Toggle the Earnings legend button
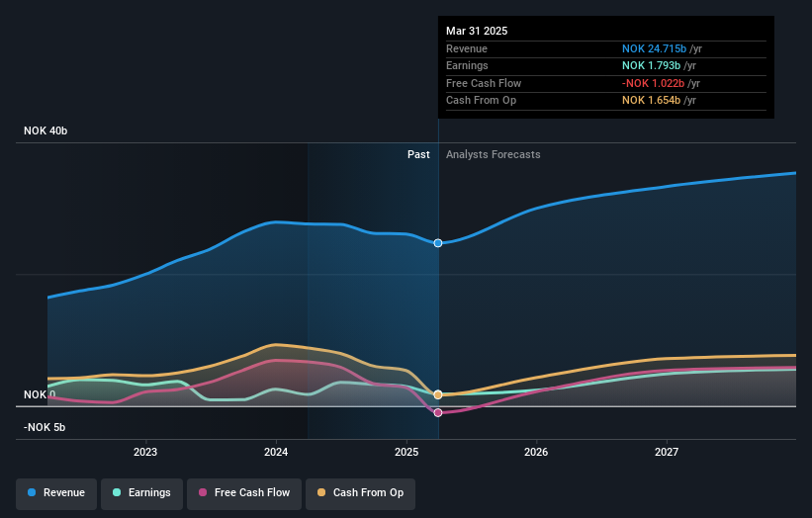The image size is (812, 518). pos(141,493)
